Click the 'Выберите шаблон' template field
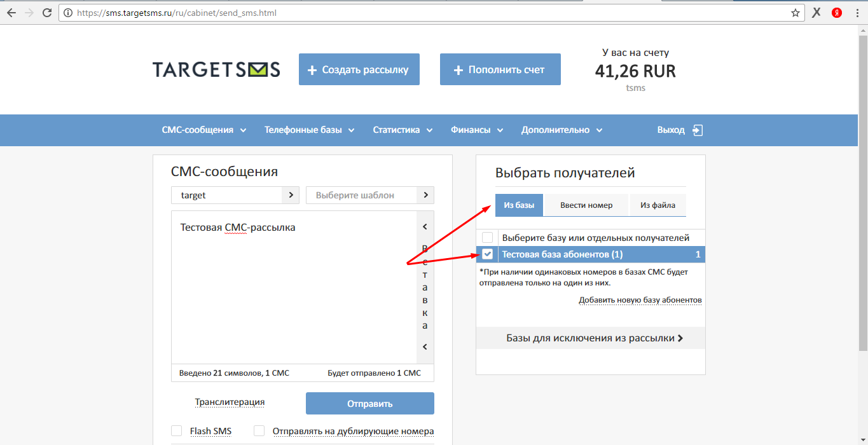Screen dimensions: 868x445 click(361, 195)
